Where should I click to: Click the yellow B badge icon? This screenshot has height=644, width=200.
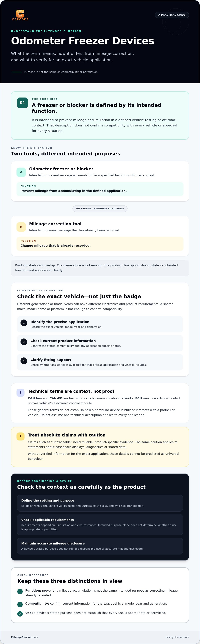click(x=21, y=227)
